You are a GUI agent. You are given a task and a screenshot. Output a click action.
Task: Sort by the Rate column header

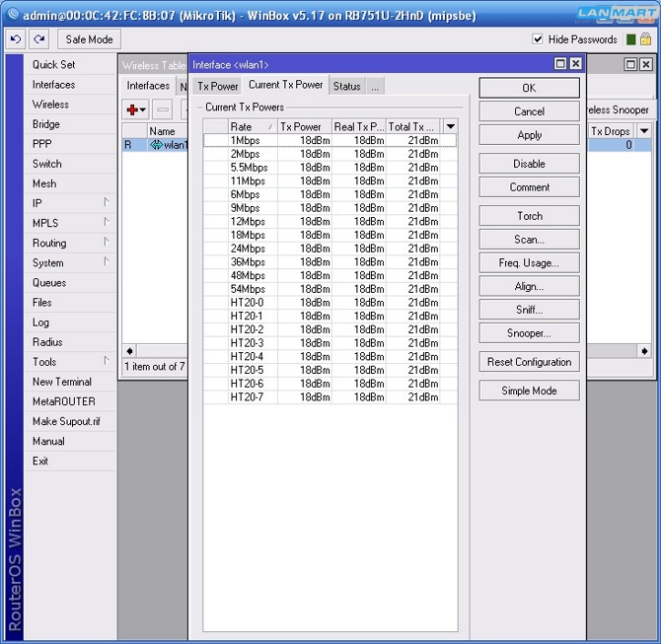click(253, 126)
